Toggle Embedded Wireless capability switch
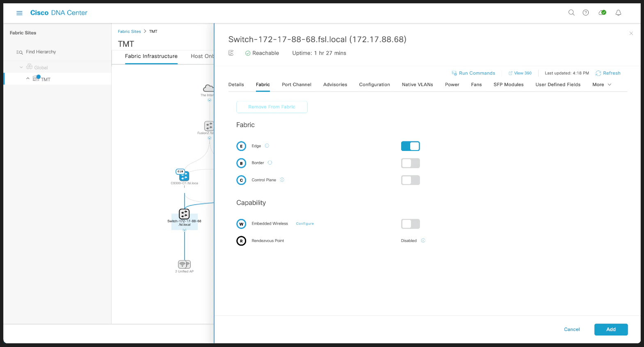This screenshot has height=347, width=644. [410, 224]
